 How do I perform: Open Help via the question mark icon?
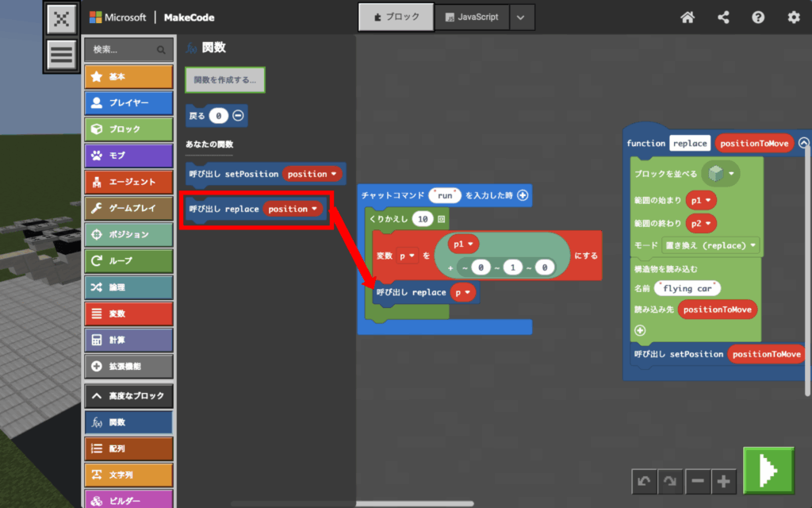[758, 17]
